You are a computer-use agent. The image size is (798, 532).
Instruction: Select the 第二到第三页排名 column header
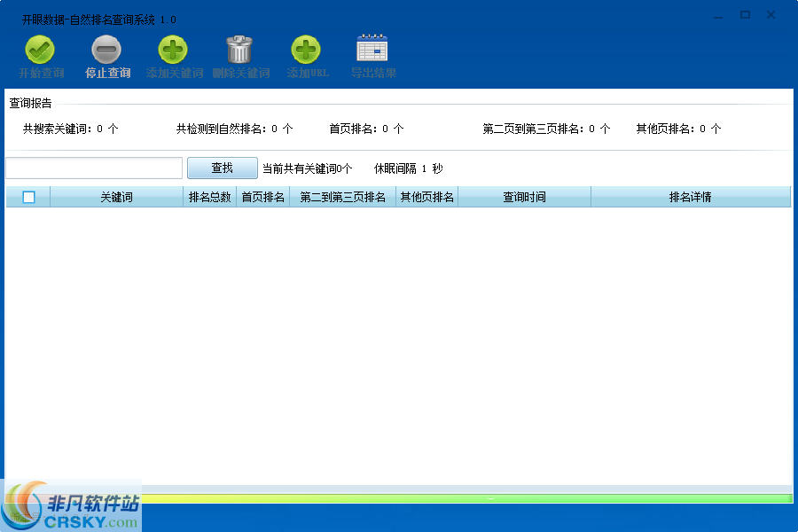point(342,196)
